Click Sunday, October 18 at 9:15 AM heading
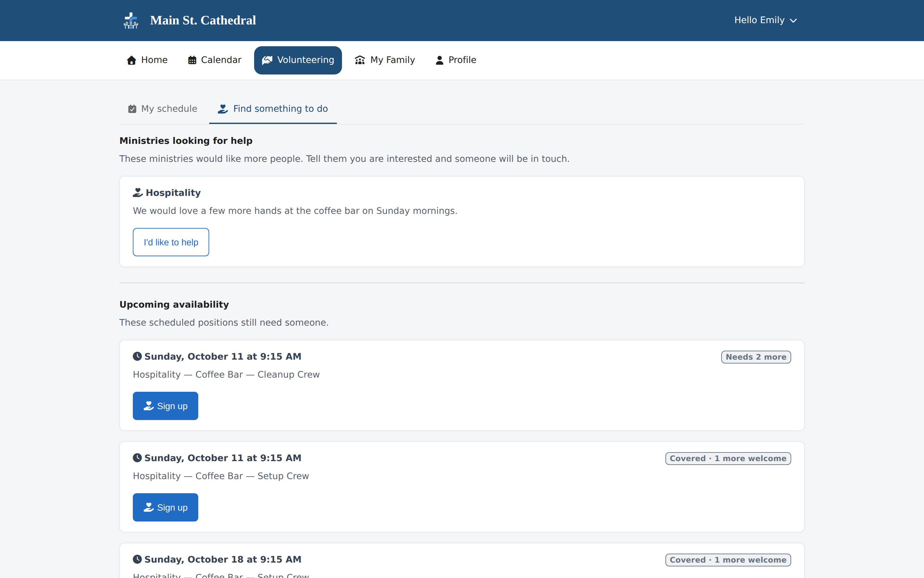 [223, 559]
